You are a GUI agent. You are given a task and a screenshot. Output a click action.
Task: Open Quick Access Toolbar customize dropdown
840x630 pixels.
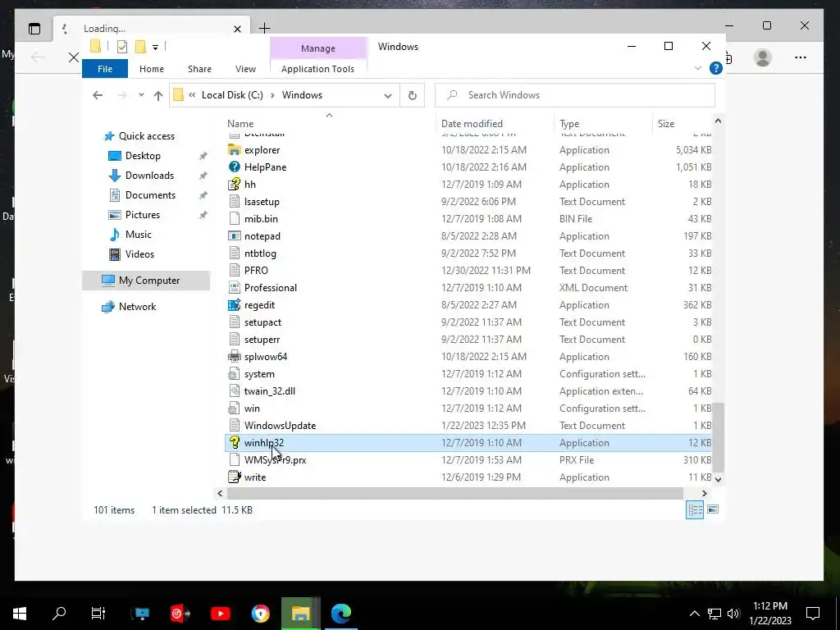point(155,47)
